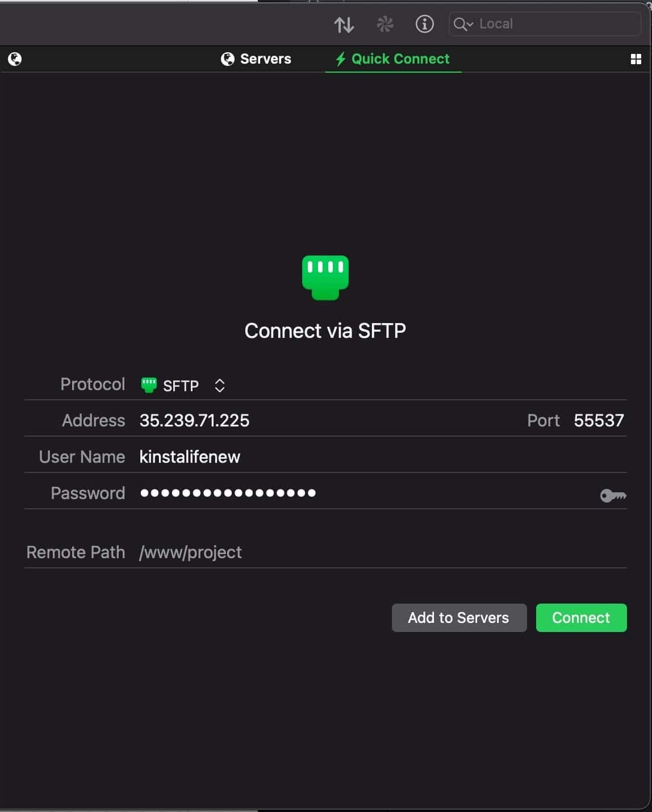Viewport: 652px width, 812px height.
Task: Click the Remote Path field /www/project
Action: pos(190,552)
